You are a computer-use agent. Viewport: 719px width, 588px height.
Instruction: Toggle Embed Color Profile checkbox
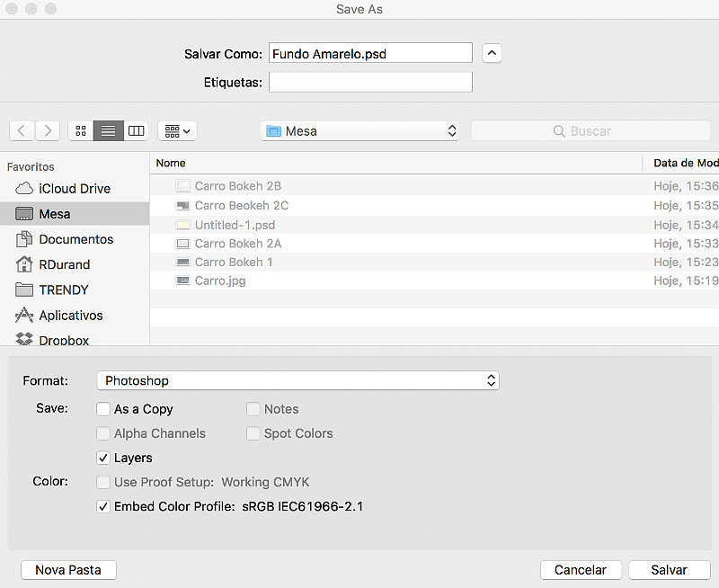pyautogui.click(x=103, y=506)
